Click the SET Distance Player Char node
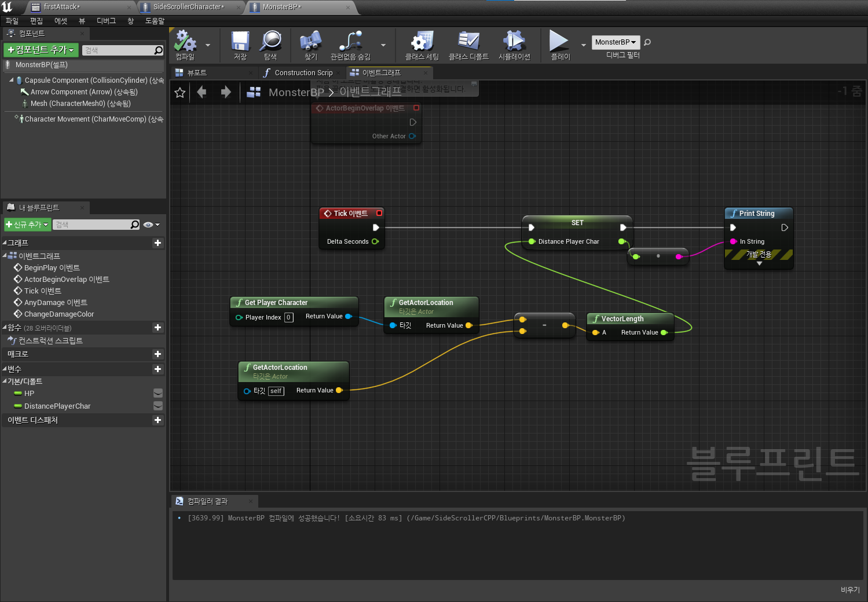The width and height of the screenshot is (868, 602). coord(577,232)
